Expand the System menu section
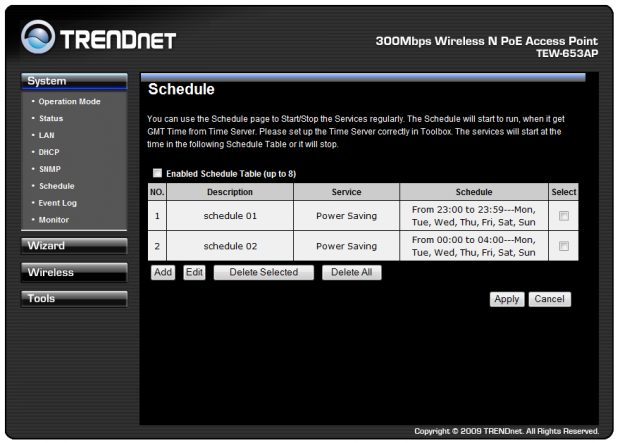Viewport: 620px width, 443px height. tap(74, 81)
